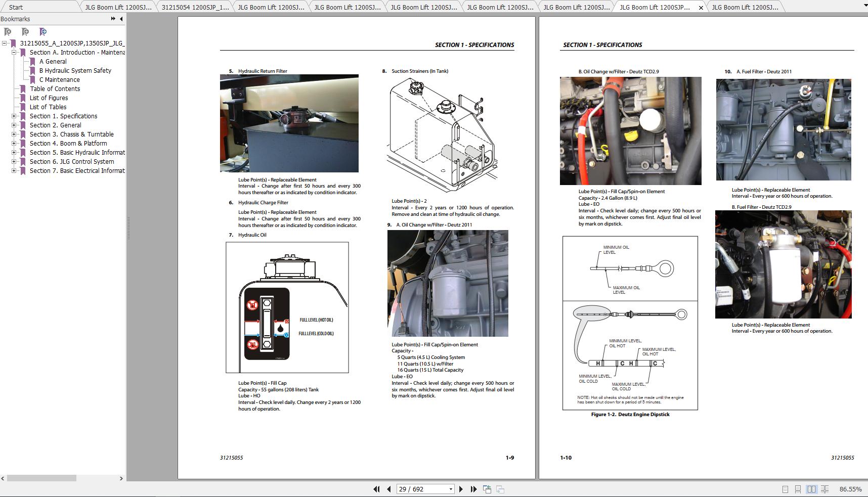Switch to single page layout
This screenshot has width=868, height=497.
pos(785,489)
